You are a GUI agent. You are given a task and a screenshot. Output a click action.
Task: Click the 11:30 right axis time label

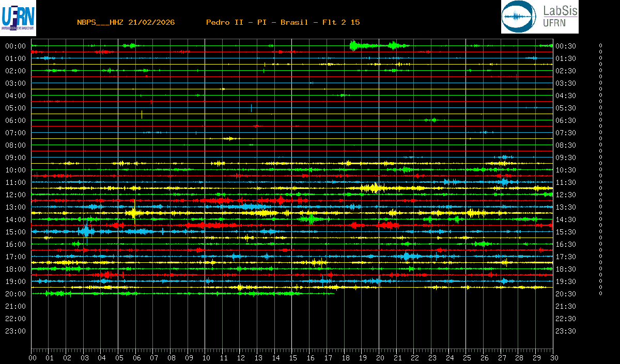point(566,182)
